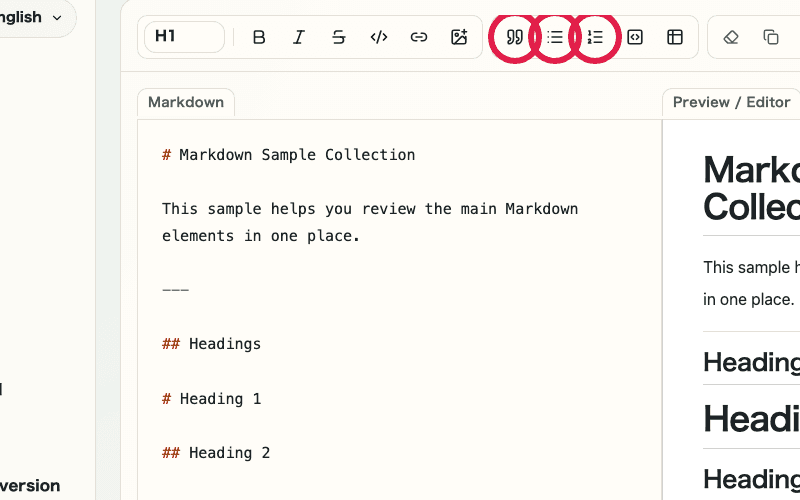Insert a blockquote
800x500 pixels.
click(515, 37)
